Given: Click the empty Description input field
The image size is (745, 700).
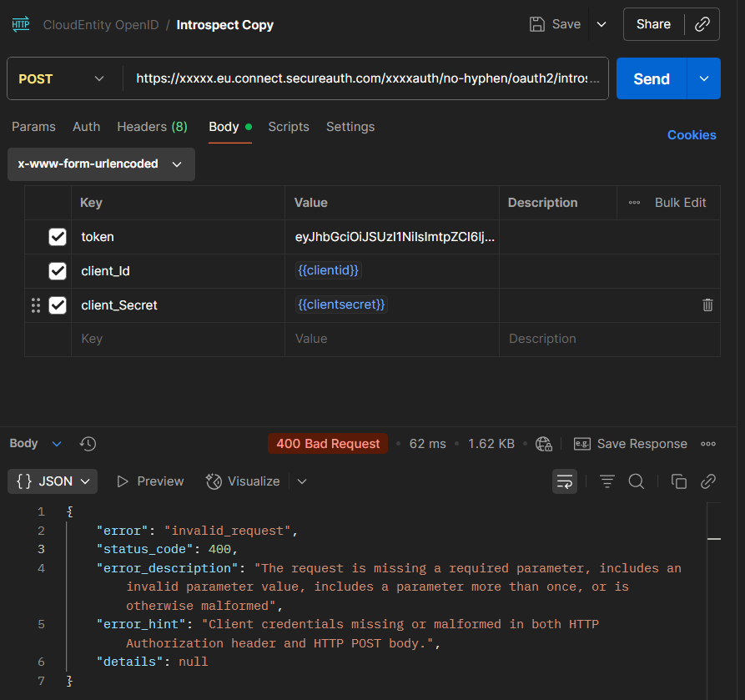Looking at the screenshot, I should point(610,339).
